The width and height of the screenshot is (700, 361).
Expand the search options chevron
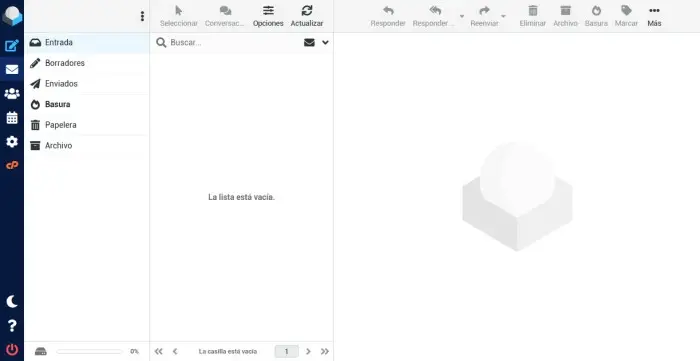(x=325, y=42)
